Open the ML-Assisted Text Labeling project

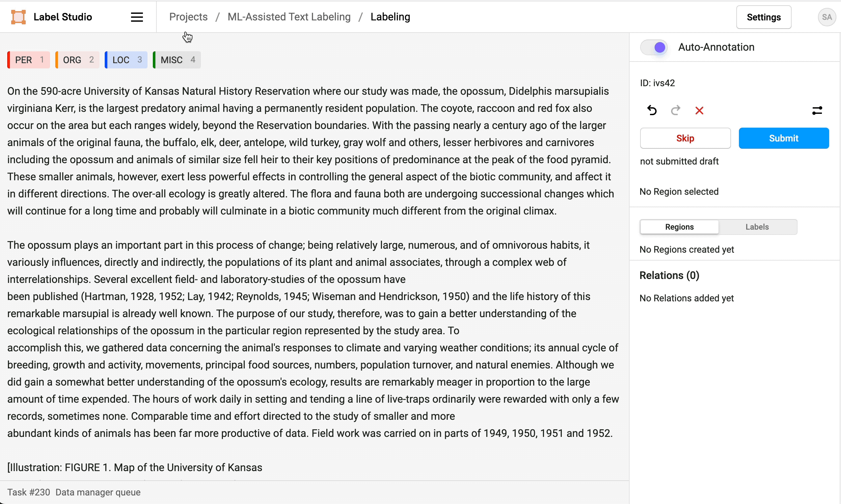288,17
